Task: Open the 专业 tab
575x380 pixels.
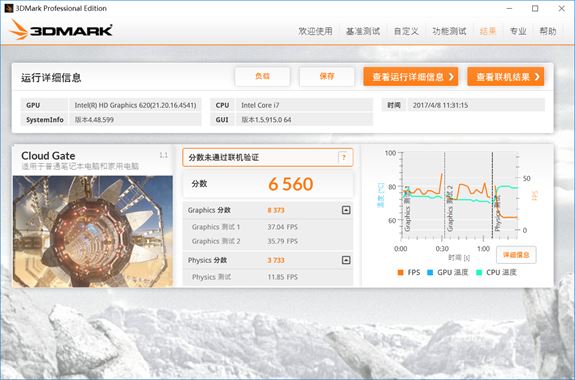Action: 518,31
